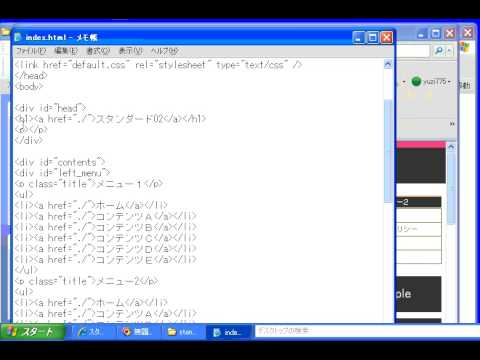Close the index.html Notepad window
This screenshot has height=360, width=480.
pyautogui.click(x=386, y=37)
